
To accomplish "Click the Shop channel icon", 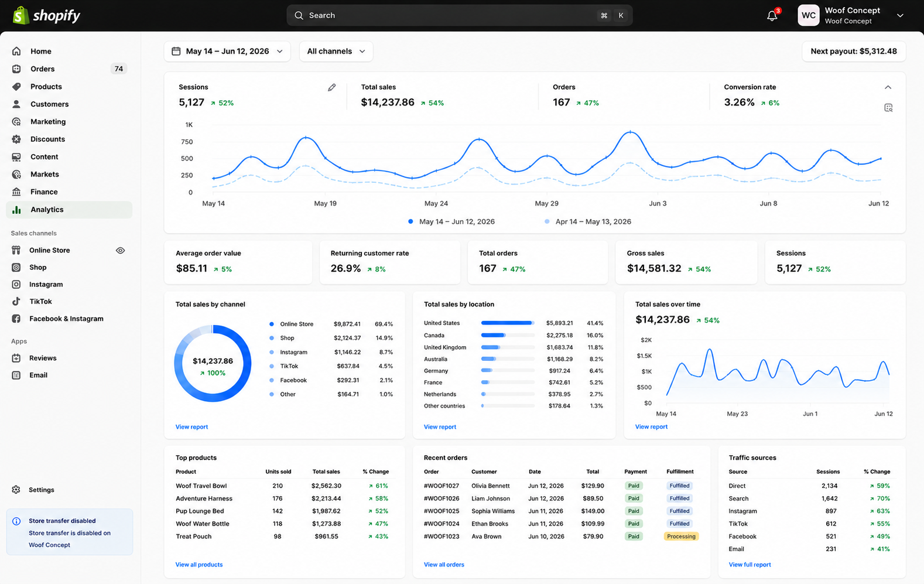I will click(16, 267).
